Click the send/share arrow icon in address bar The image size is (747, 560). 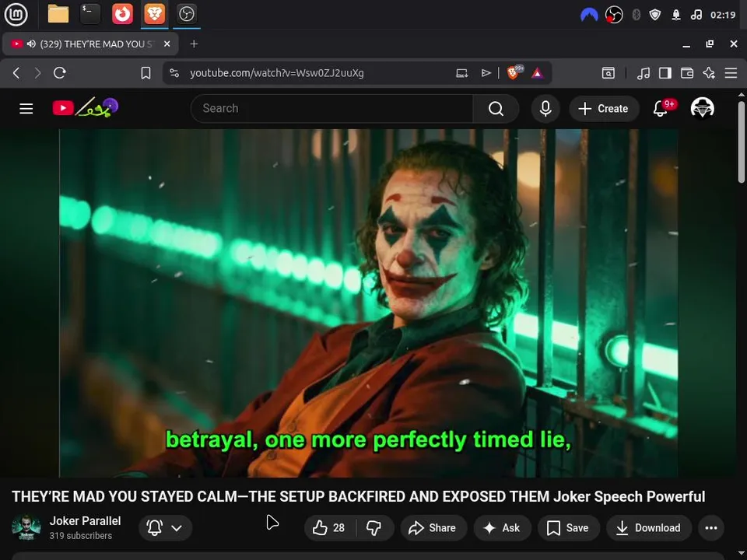[x=486, y=73]
